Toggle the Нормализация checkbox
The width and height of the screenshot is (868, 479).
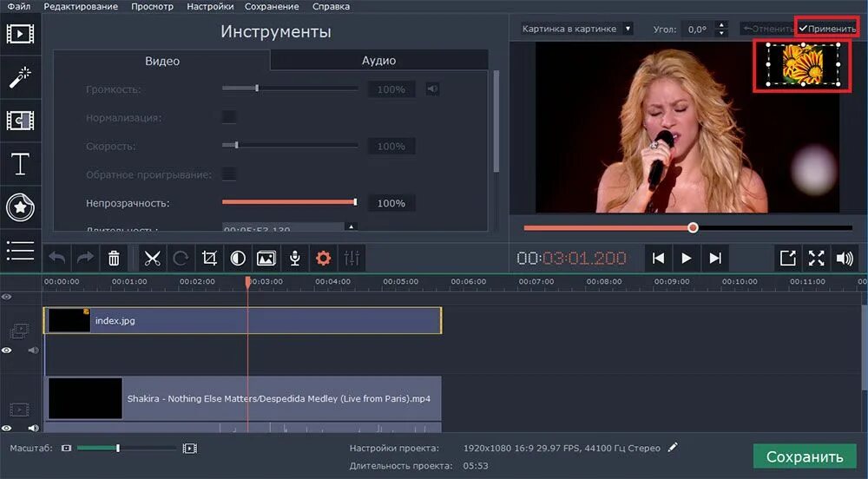pyautogui.click(x=228, y=117)
